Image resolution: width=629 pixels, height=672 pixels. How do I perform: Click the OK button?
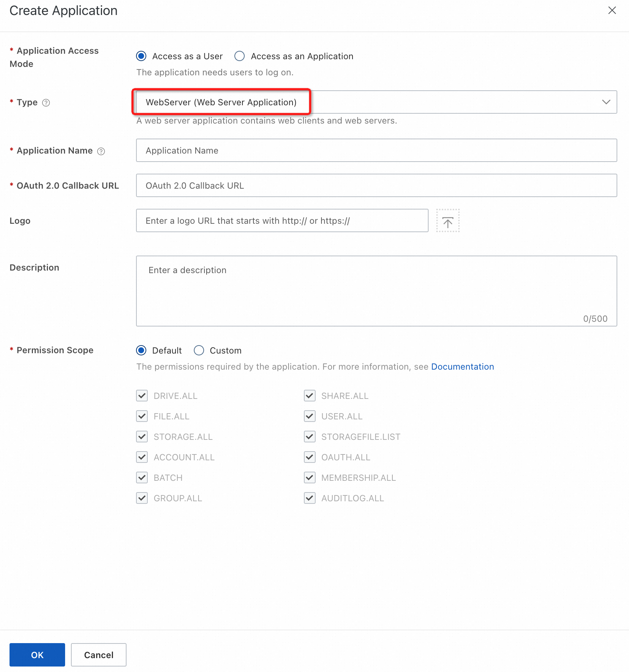[x=37, y=655]
